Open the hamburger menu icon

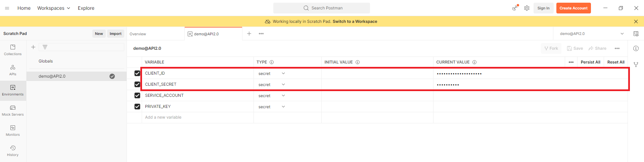7,8
